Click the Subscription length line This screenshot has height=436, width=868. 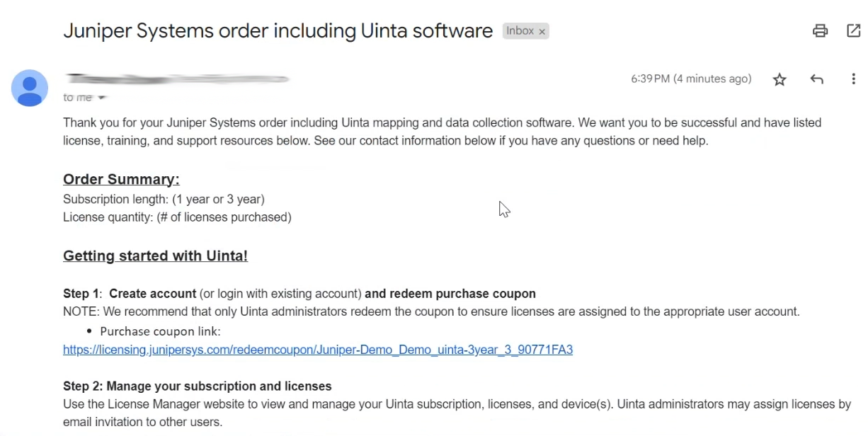tap(164, 200)
